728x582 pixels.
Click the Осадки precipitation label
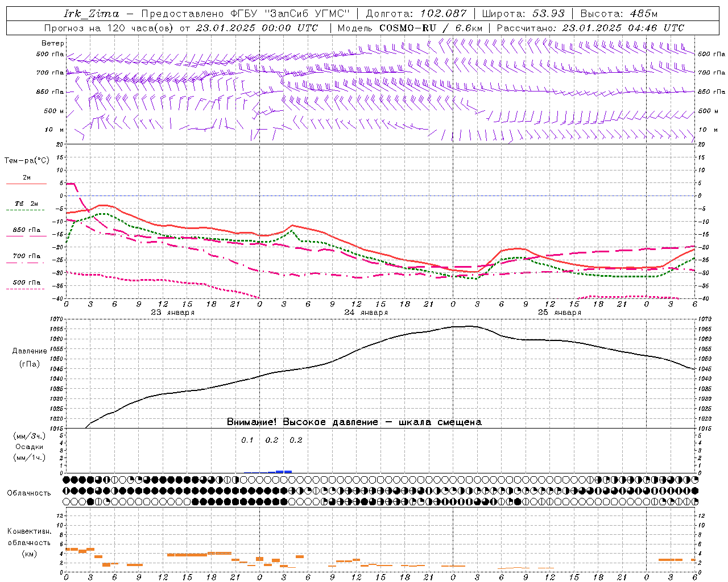click(x=30, y=447)
